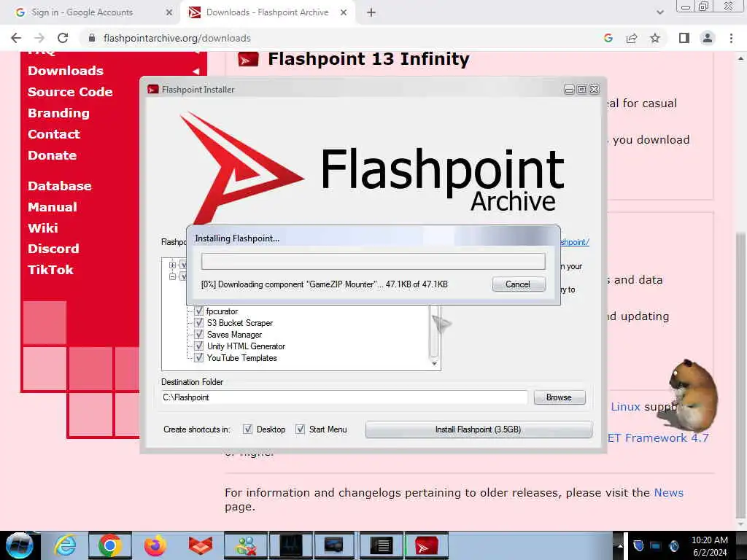Click the network icon in system tray

[656, 545]
